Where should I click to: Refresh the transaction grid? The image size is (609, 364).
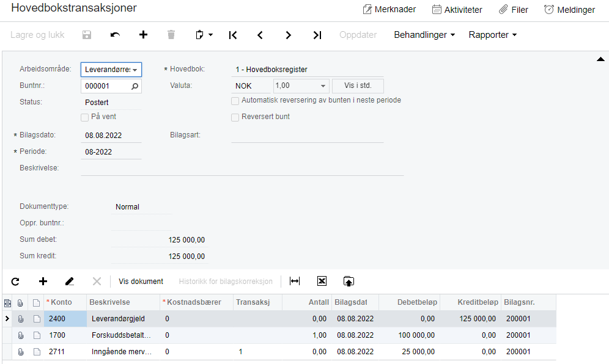tap(15, 282)
